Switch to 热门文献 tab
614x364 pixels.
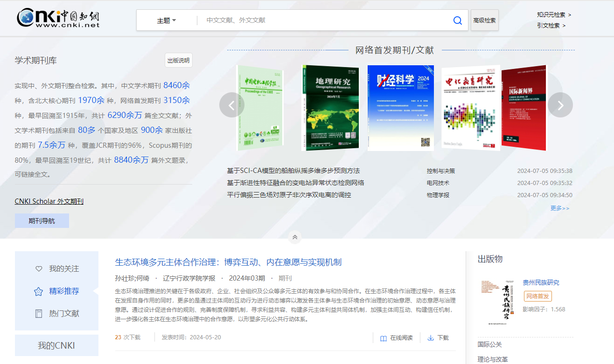point(64,314)
